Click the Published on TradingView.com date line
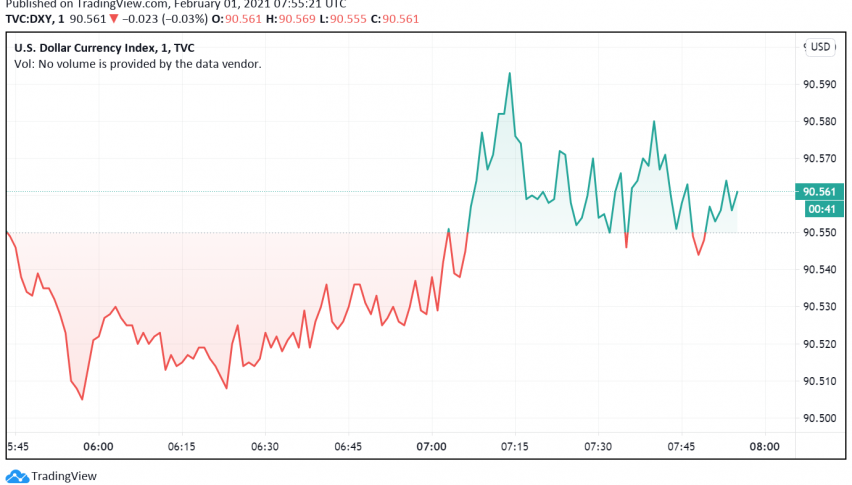This screenshot has width=852, height=485. 176,4
